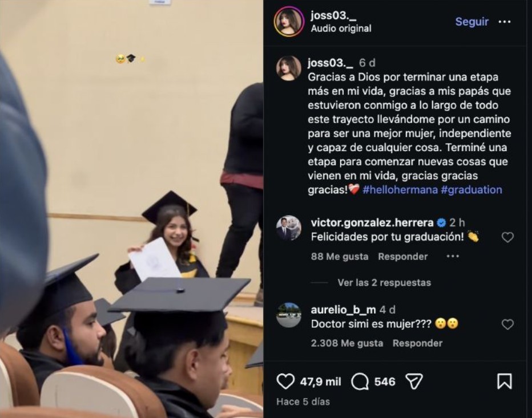The image size is (532, 418).
Task: Share the post with the paper plane icon
Action: pos(414,382)
